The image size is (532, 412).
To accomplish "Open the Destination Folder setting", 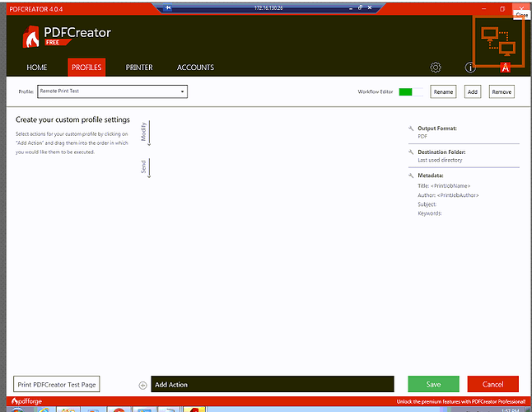I will tap(441, 152).
